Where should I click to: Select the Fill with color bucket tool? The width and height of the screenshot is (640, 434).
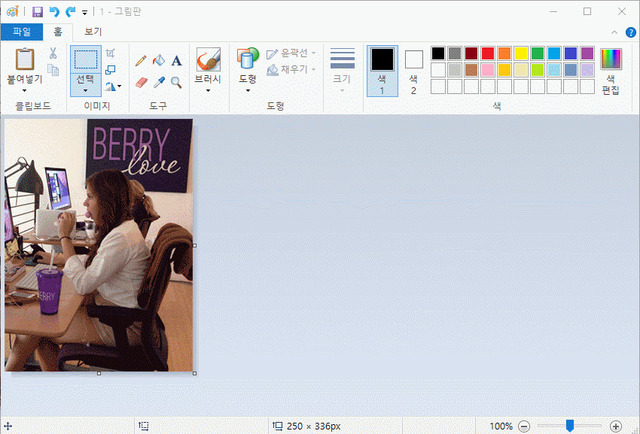pyautogui.click(x=158, y=61)
